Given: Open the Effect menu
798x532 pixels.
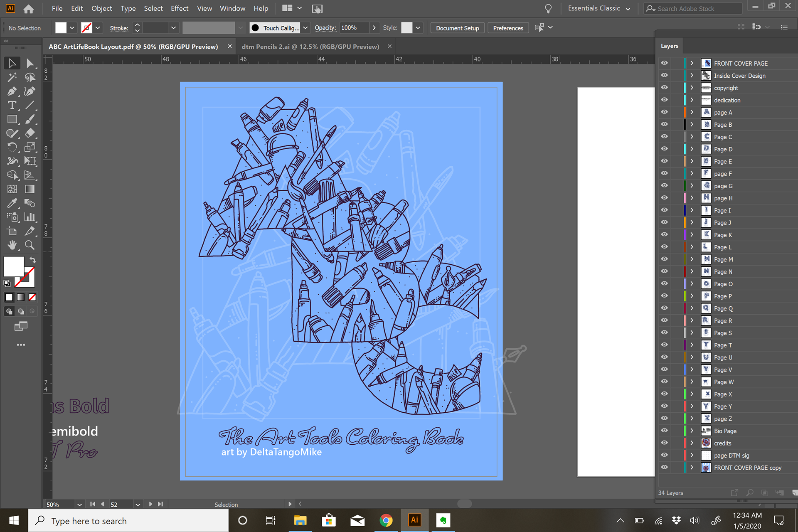Looking at the screenshot, I should [x=179, y=8].
